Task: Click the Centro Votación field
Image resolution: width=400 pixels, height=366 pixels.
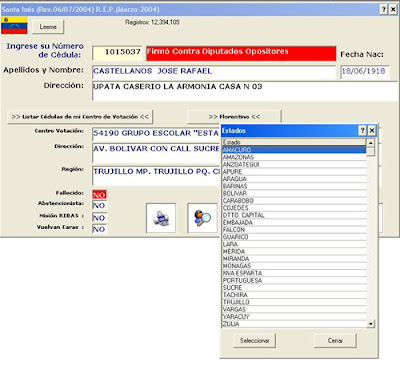Action: [x=156, y=134]
